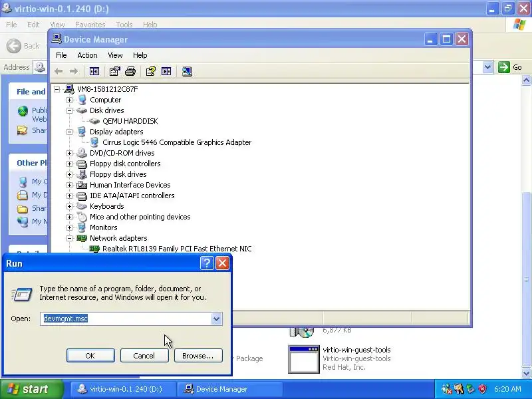Open the Device Manager File menu
Screen dimensions: 532x399
[61, 55]
